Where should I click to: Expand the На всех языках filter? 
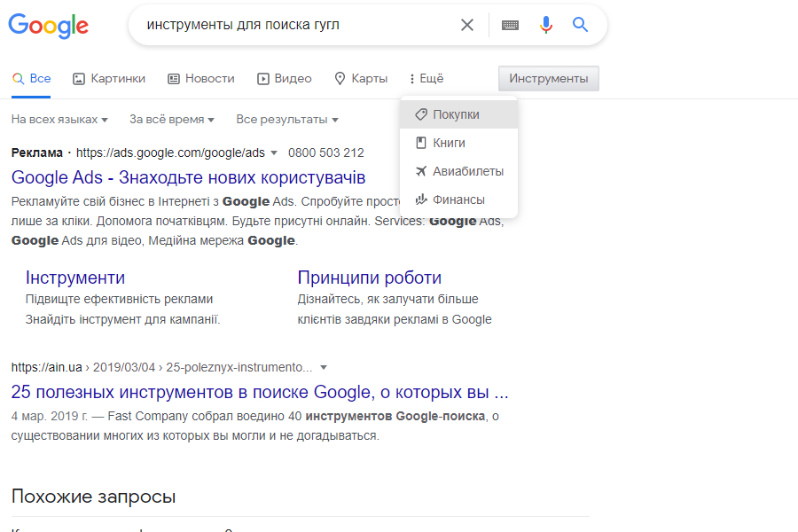[59, 119]
